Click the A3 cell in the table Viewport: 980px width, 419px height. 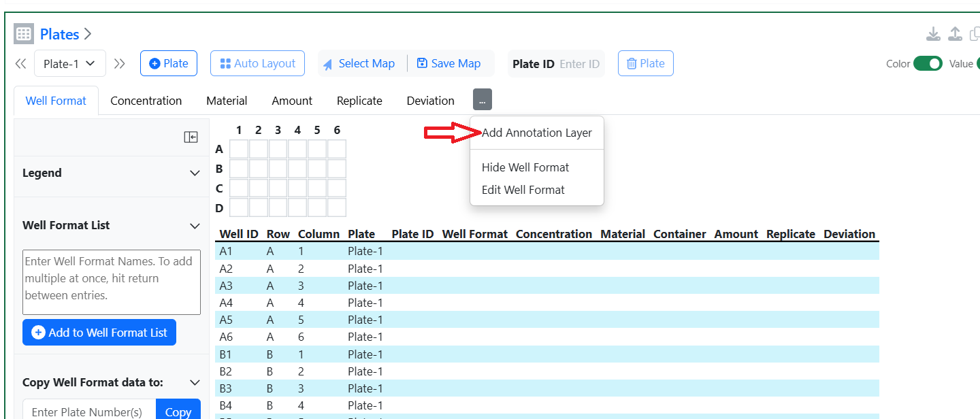click(226, 286)
